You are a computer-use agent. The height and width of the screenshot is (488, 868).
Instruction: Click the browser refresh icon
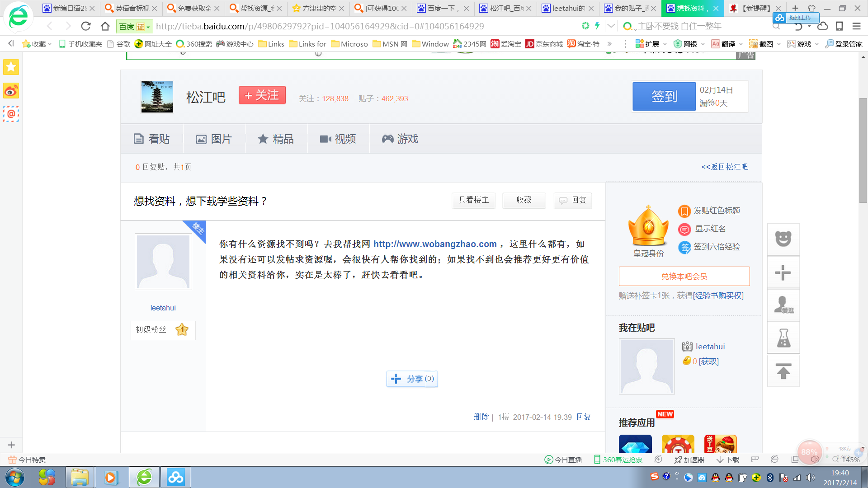[x=86, y=26]
